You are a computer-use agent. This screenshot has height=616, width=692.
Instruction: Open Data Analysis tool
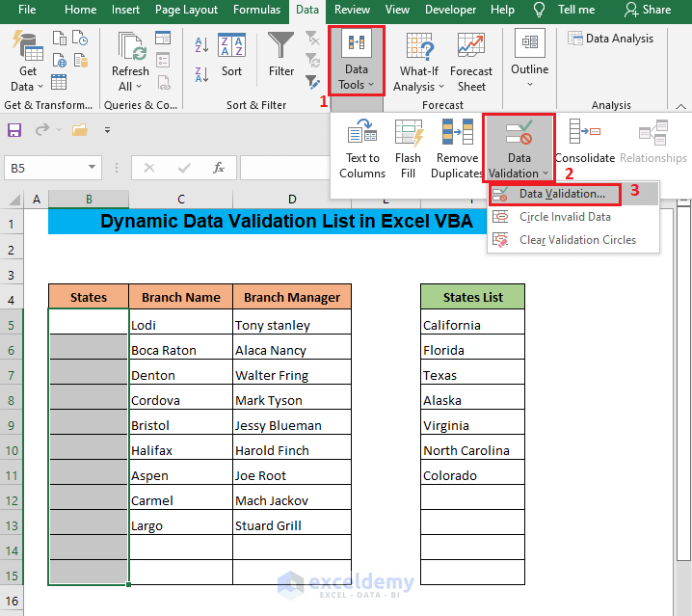[610, 39]
